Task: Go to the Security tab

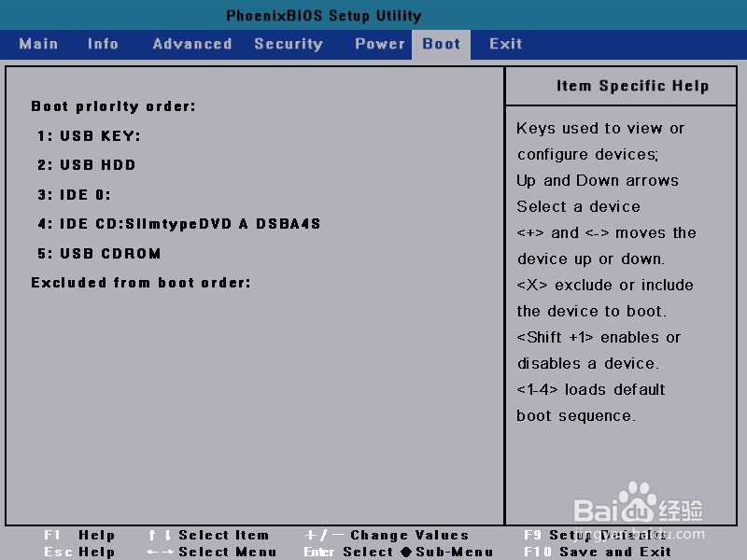Action: pos(289,44)
